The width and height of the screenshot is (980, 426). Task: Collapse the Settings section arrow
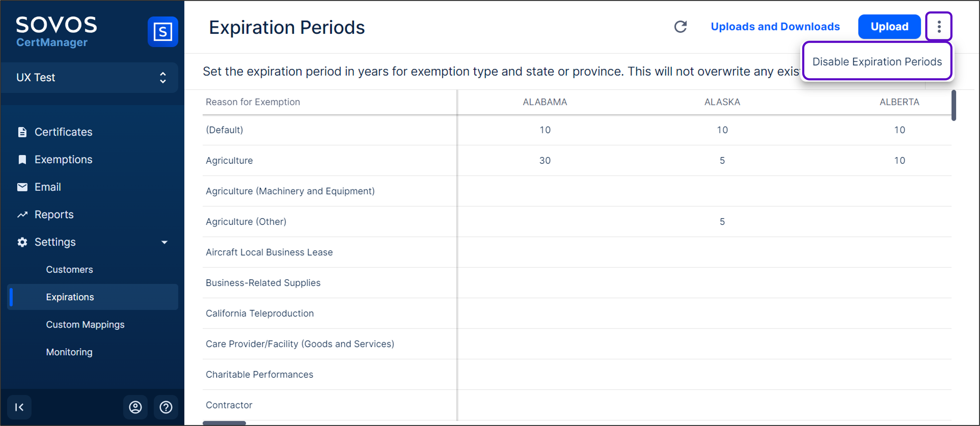(x=164, y=242)
